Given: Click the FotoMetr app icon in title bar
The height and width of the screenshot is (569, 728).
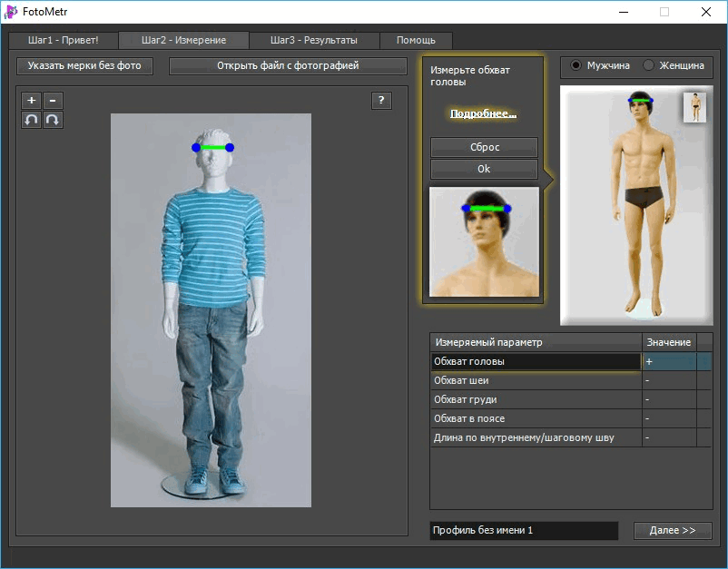Looking at the screenshot, I should [11, 12].
